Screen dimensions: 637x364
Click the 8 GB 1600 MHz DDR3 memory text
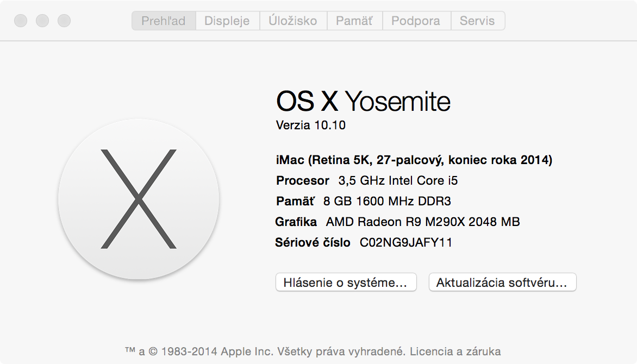tap(387, 201)
